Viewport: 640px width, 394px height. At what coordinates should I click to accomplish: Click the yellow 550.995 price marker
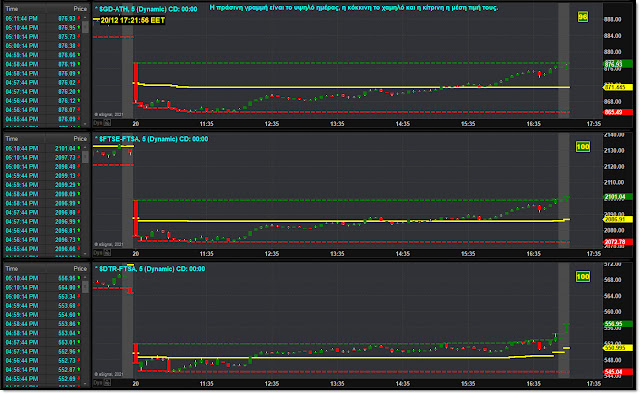[x=617, y=348]
